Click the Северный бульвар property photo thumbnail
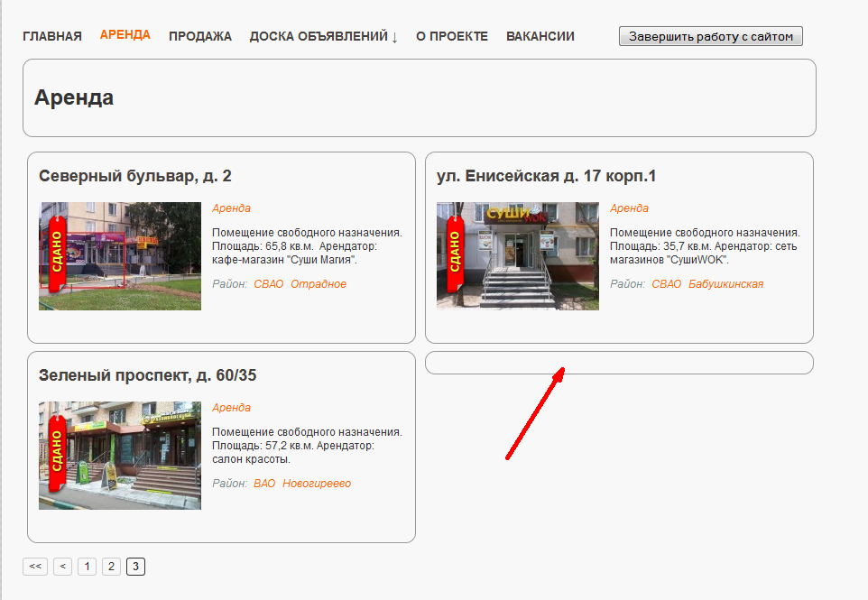Viewport: 868px width, 600px height. [120, 256]
